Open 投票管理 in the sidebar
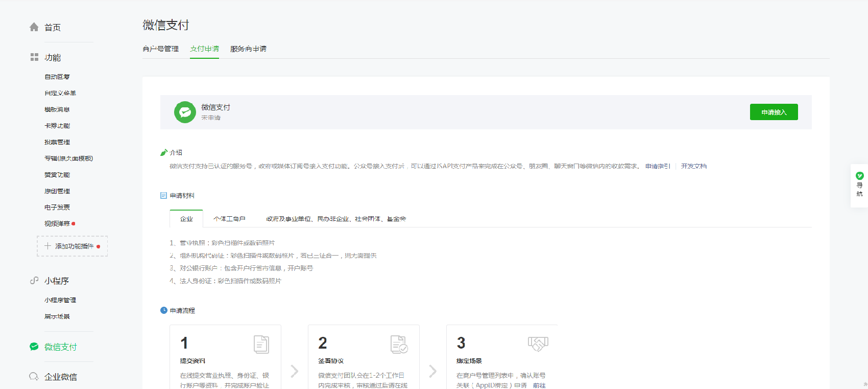Image resolution: width=868 pixels, height=389 pixels. (57, 142)
